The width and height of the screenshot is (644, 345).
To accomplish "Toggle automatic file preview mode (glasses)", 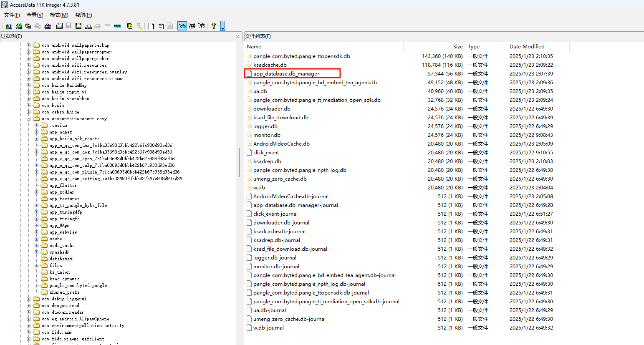I will tap(182, 26).
